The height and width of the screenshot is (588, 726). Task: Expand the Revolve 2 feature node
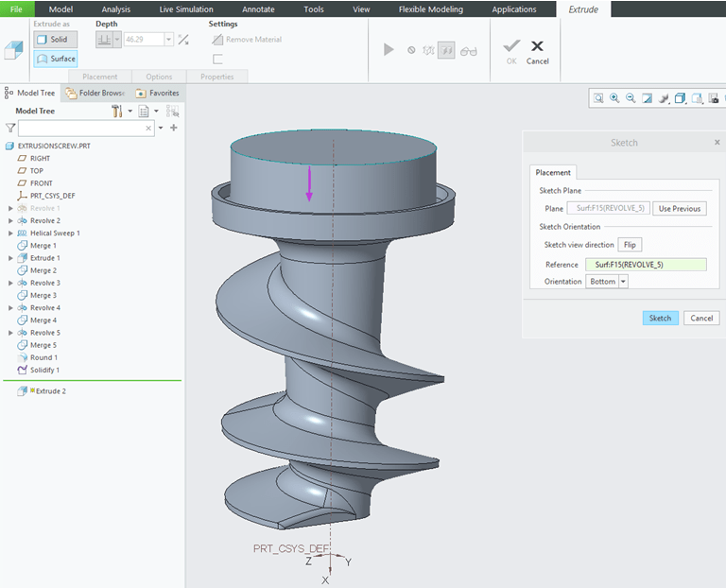pos(10,220)
